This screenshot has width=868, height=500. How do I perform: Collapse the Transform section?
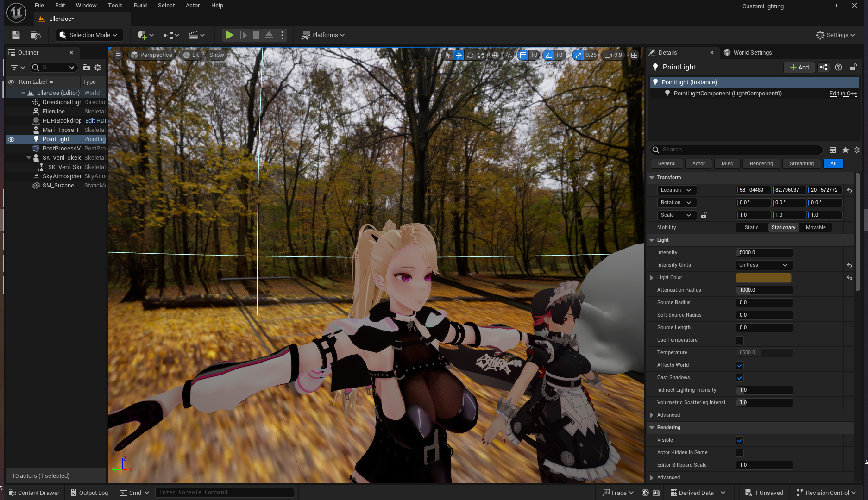(x=652, y=178)
